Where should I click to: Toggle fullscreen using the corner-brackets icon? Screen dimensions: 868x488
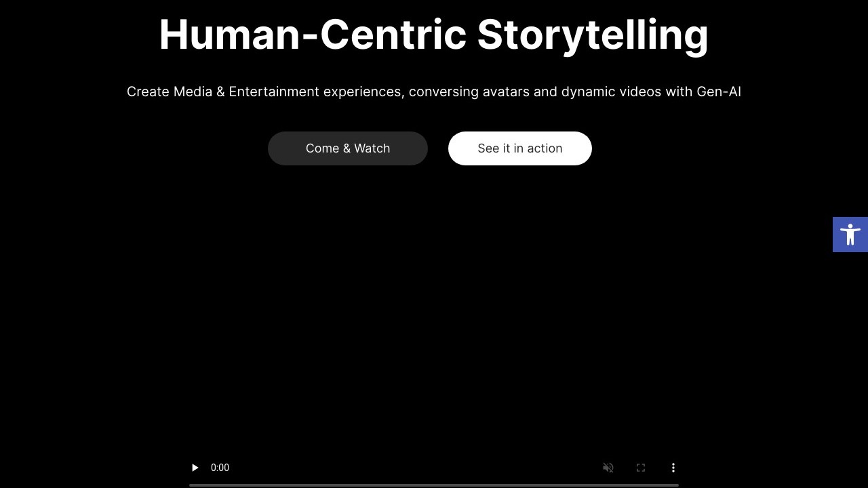pos(641,468)
